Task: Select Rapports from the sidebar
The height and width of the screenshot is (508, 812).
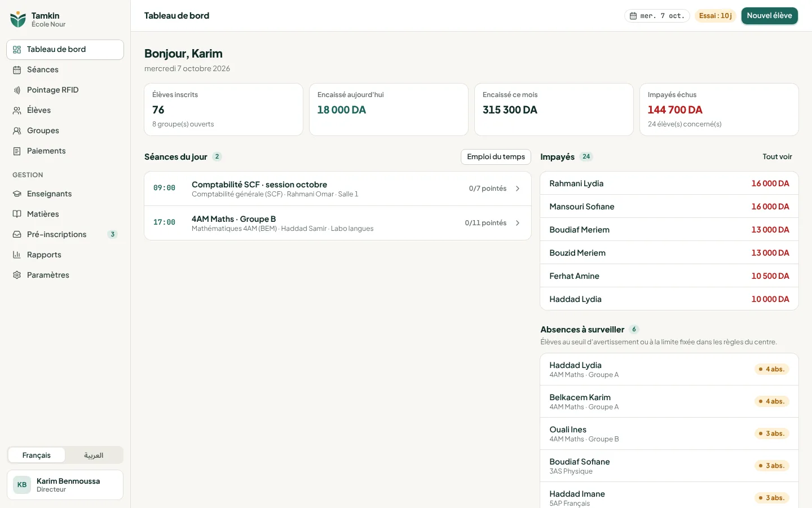Action: click(65, 255)
